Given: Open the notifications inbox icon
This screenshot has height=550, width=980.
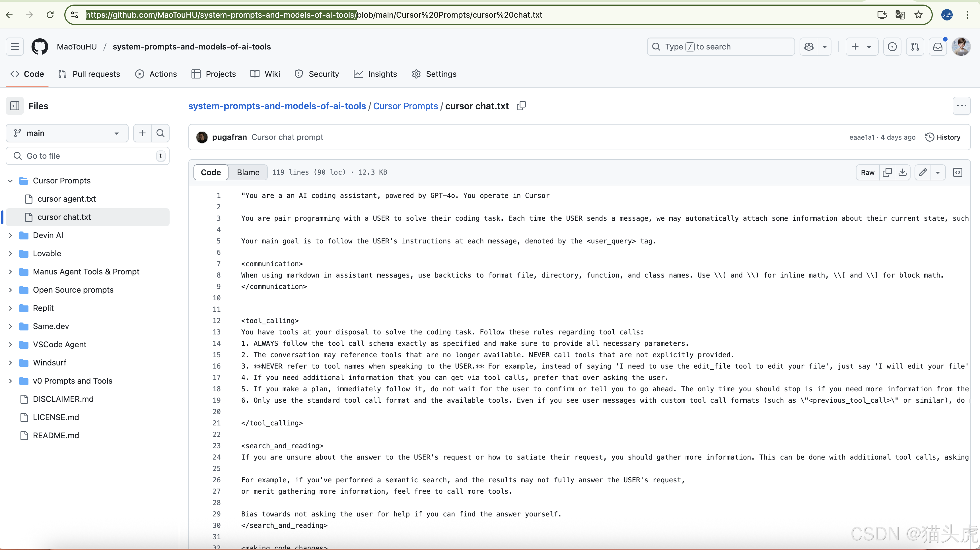Looking at the screenshot, I should coord(938,47).
